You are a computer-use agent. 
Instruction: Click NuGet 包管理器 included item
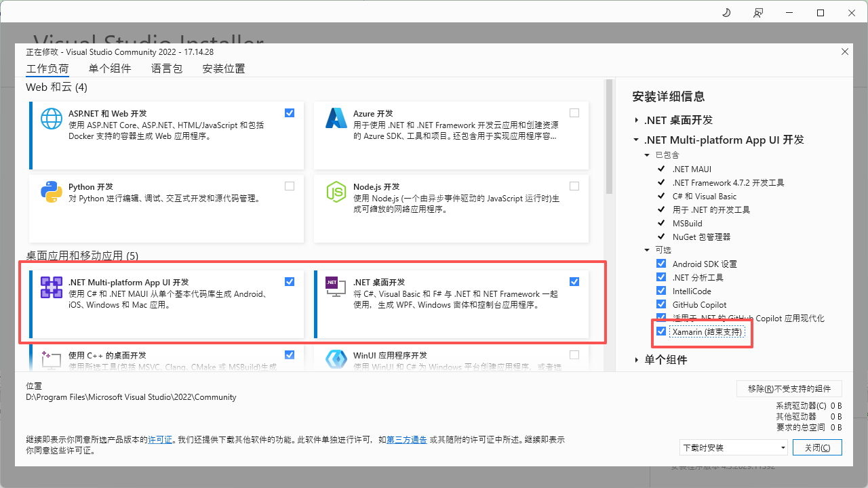(701, 237)
